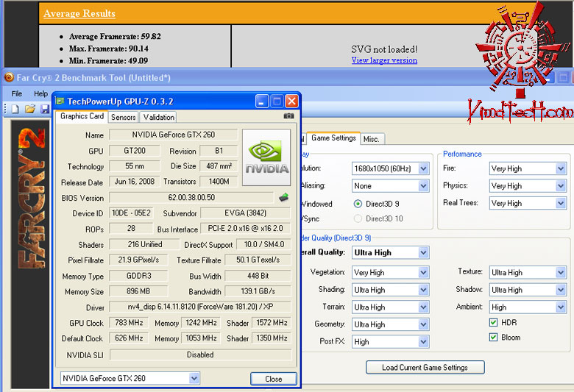The image size is (574, 392).
Task: Click Load Current Game Settings button
Action: pos(425,367)
